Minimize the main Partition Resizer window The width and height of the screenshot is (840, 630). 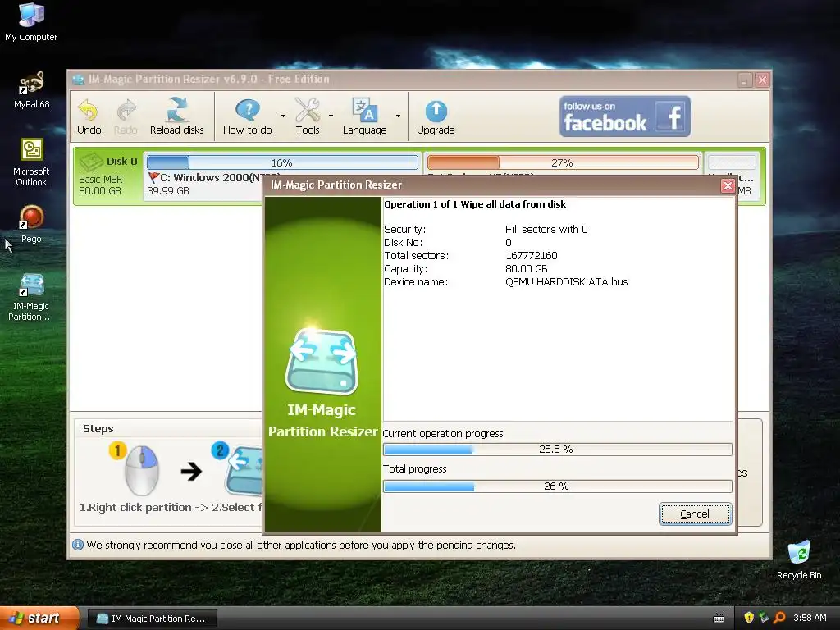pyautogui.click(x=745, y=80)
